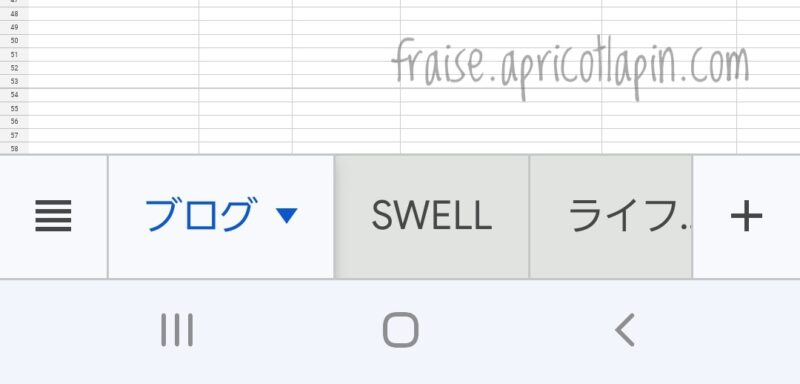Select row header 48

coord(14,14)
